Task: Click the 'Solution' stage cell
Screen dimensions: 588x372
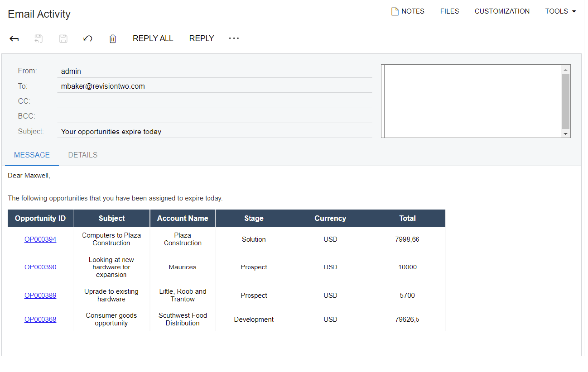Action: click(254, 239)
